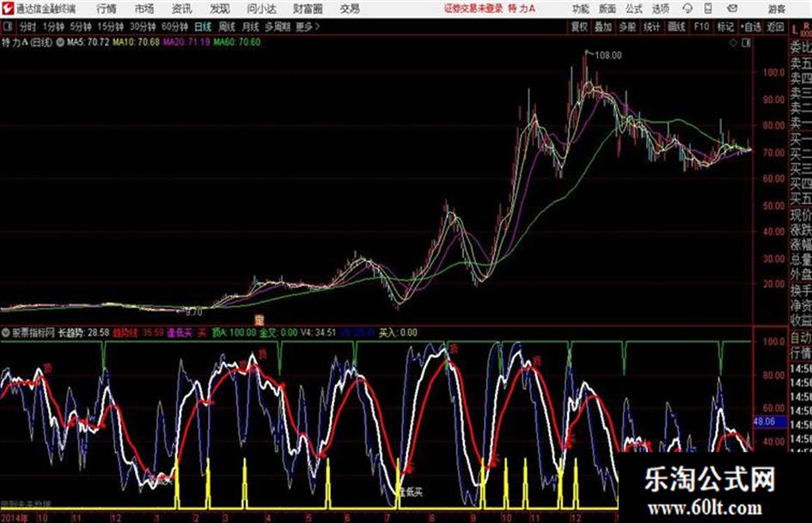Viewport: 812px width, 523px height.
Task: Click the MA5: 70.72 value
Action: coord(88,42)
